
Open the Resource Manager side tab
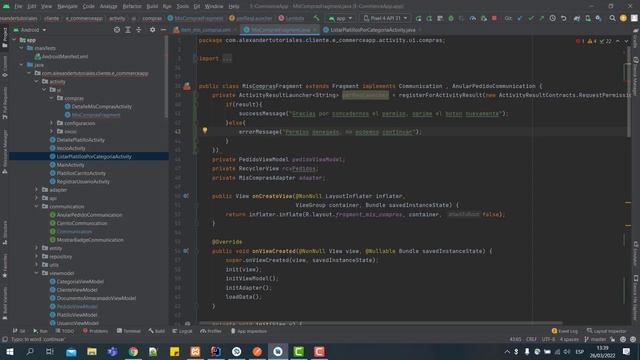pos(4,151)
